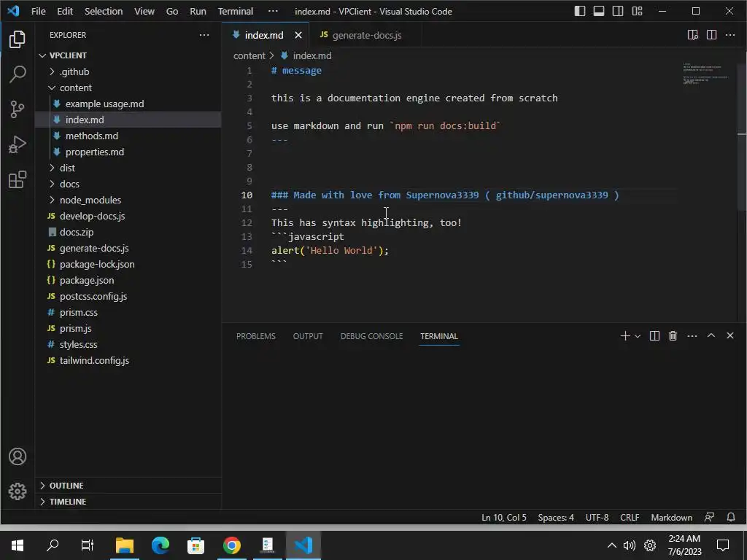
Task: Change language mode via Markdown
Action: 671,517
